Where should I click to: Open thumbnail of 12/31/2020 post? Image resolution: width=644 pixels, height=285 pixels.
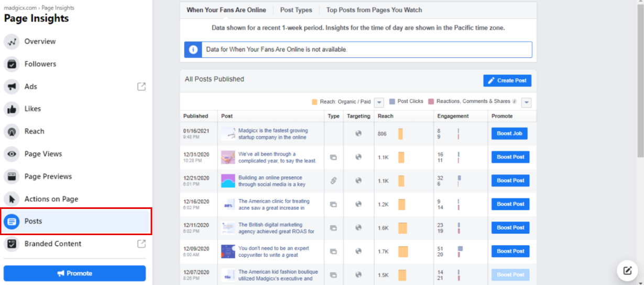pyautogui.click(x=228, y=157)
